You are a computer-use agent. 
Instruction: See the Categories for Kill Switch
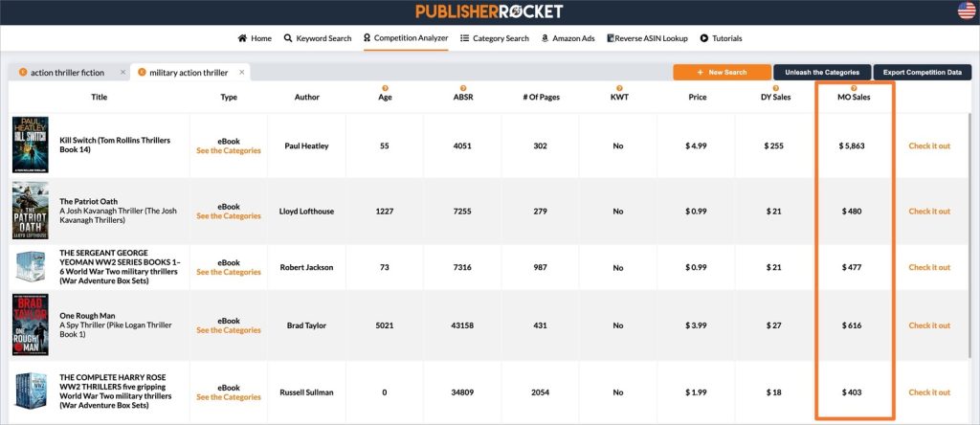coord(229,150)
